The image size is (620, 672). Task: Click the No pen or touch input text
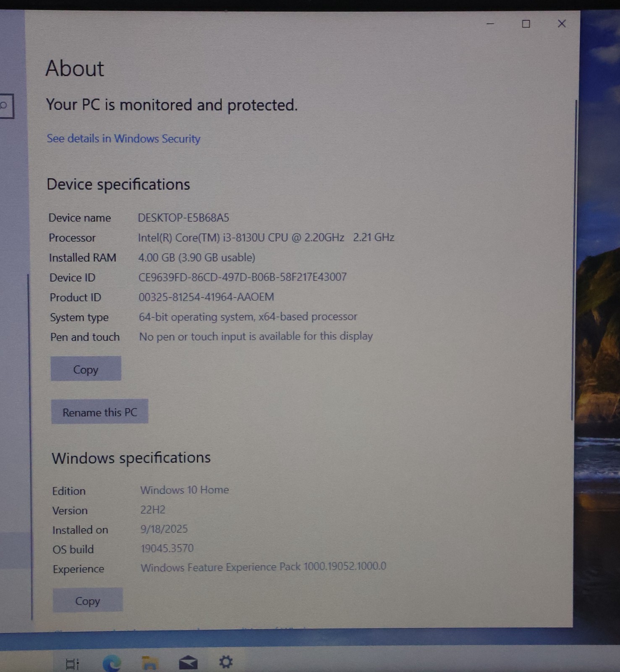[x=256, y=336]
